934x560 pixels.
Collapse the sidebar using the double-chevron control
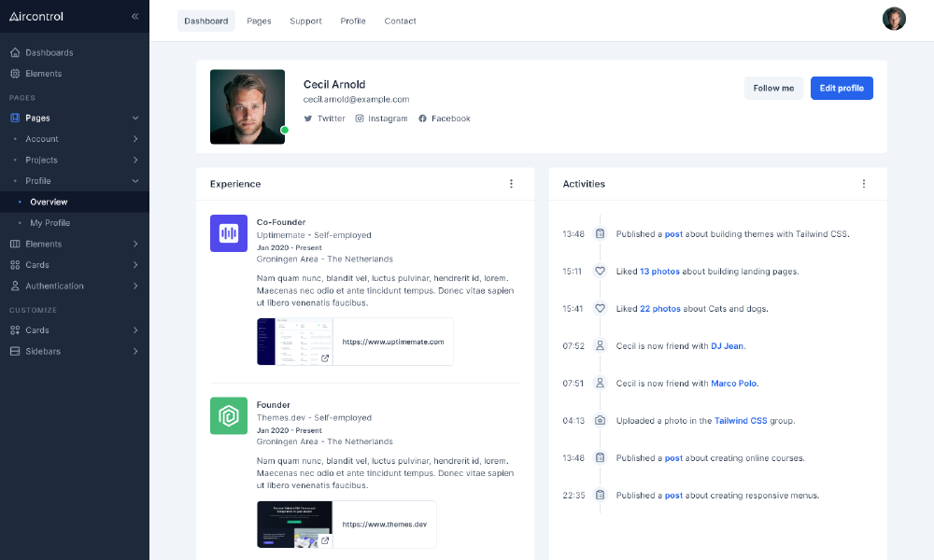[134, 16]
